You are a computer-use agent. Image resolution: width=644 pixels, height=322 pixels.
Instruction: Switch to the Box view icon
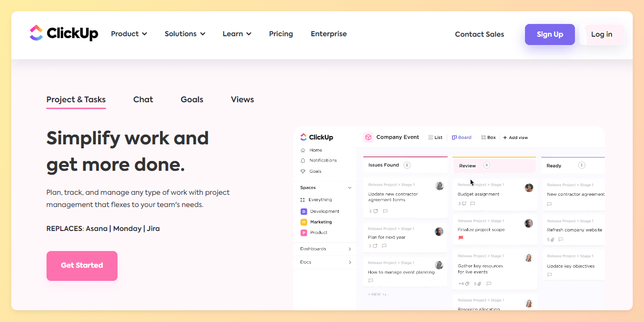[483, 138]
